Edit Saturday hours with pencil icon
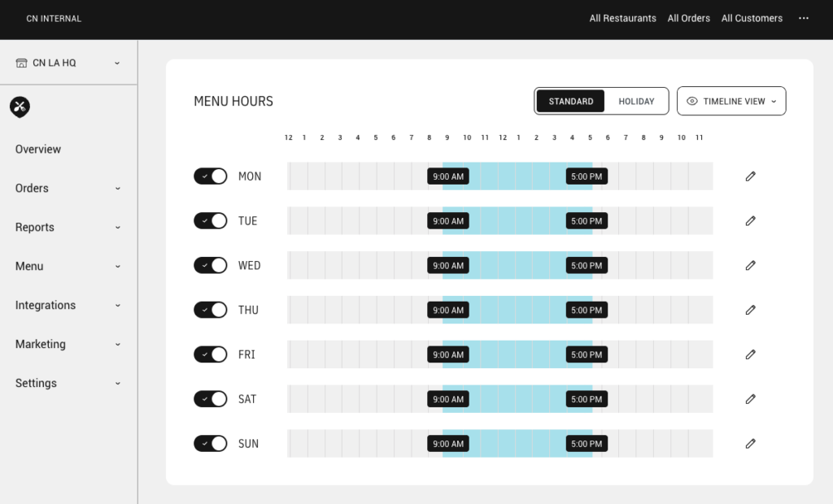The width and height of the screenshot is (833, 504). tap(750, 399)
